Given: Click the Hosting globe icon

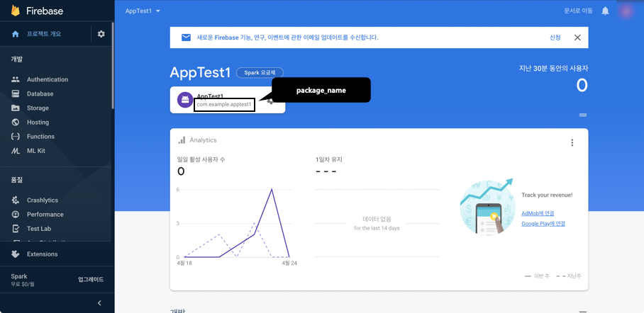Looking at the screenshot, I should 16,123.
